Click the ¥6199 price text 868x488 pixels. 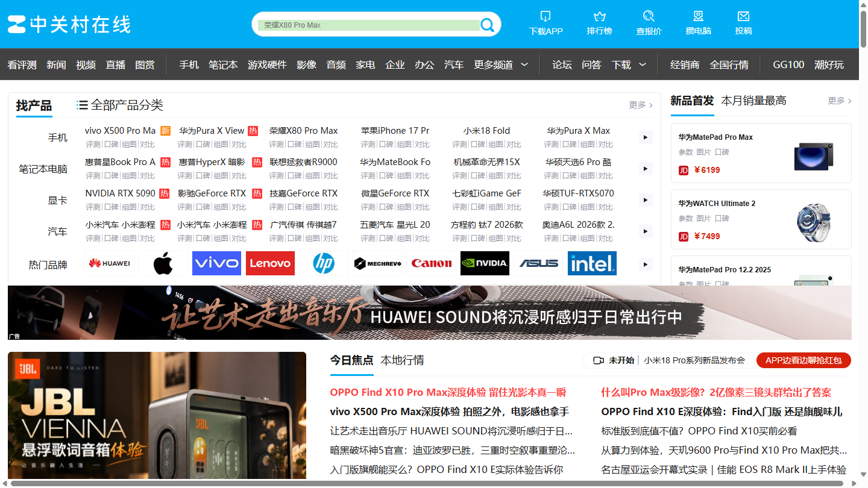pos(707,170)
